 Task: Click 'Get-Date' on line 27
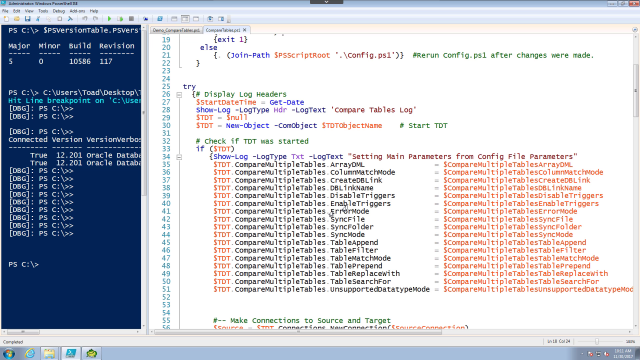[287, 102]
